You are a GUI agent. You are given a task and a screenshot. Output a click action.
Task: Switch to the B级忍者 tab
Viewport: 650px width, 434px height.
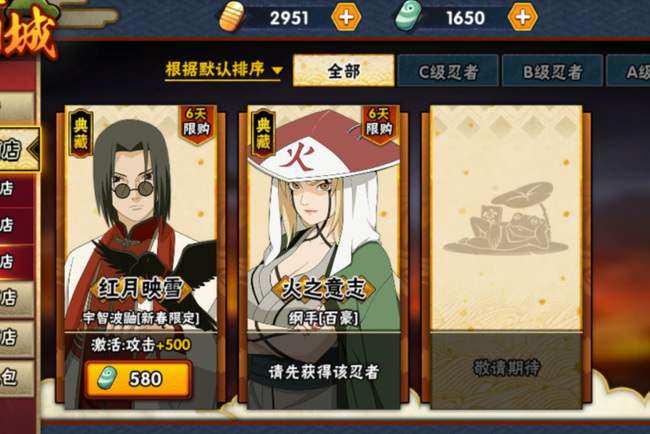(x=553, y=71)
